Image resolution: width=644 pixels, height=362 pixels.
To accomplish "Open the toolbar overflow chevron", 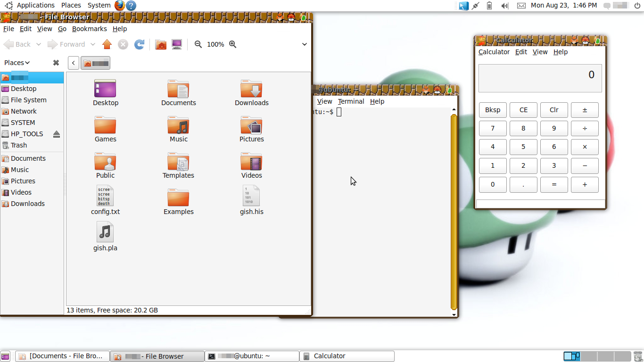I will (x=305, y=44).
